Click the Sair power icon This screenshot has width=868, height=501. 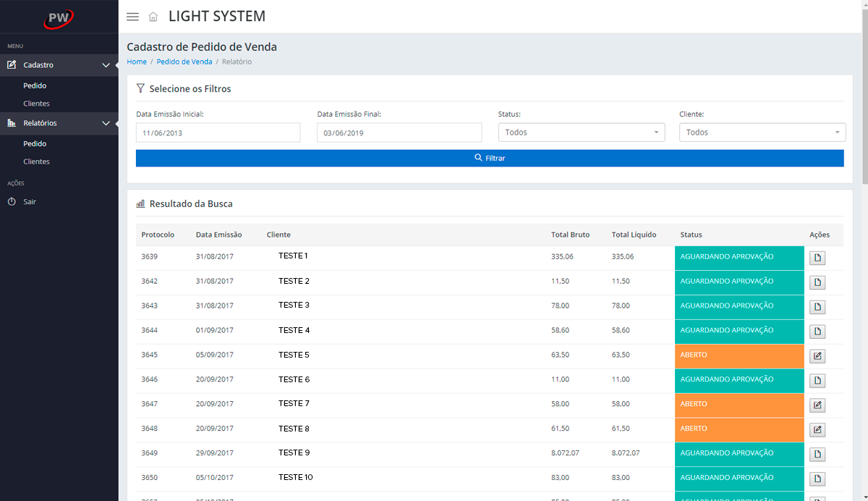coord(12,202)
